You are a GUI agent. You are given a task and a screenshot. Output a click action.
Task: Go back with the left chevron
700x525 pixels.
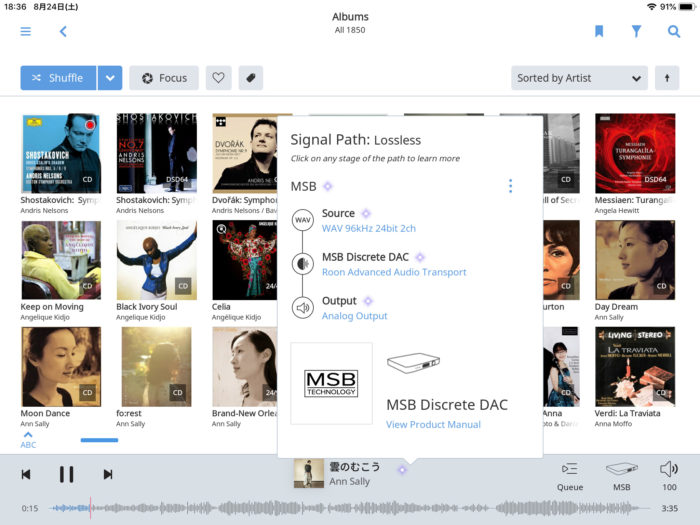(x=63, y=31)
